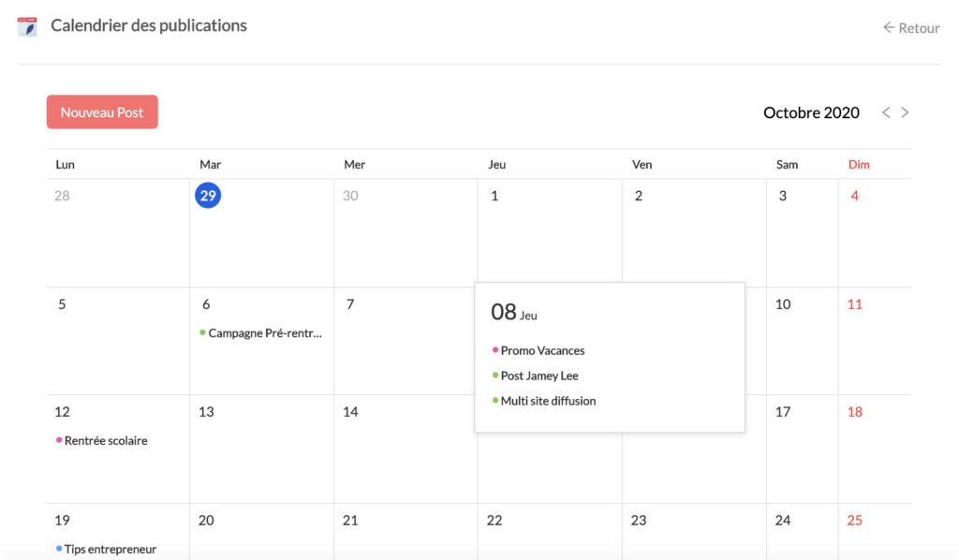
Task: Go to previous month with left chevron
Action: pos(886,112)
